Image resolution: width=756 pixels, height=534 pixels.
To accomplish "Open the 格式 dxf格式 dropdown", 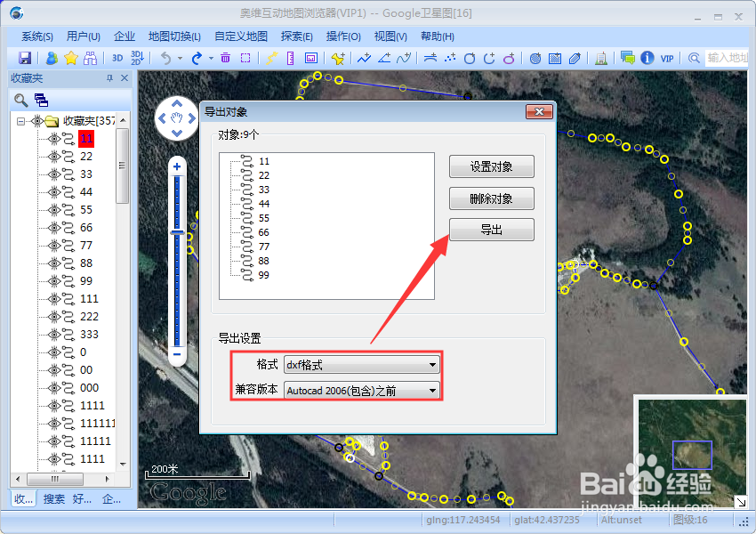I will [362, 365].
